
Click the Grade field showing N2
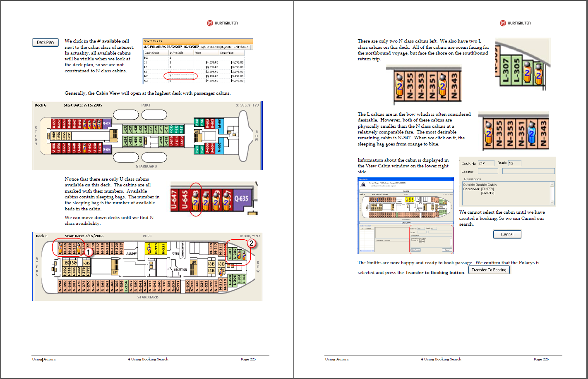[x=515, y=163]
